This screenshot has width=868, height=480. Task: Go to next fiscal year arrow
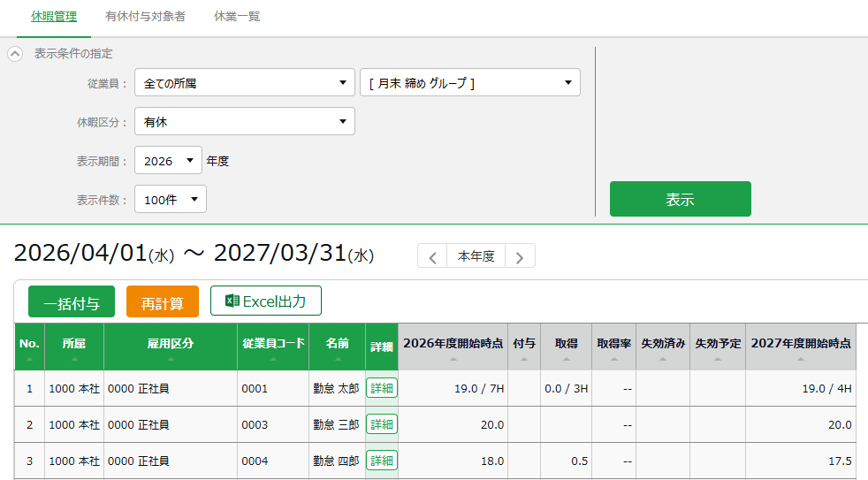tap(520, 256)
